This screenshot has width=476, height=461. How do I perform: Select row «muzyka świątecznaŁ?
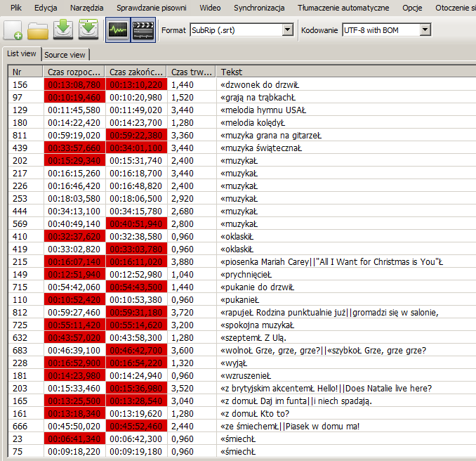[242, 148]
